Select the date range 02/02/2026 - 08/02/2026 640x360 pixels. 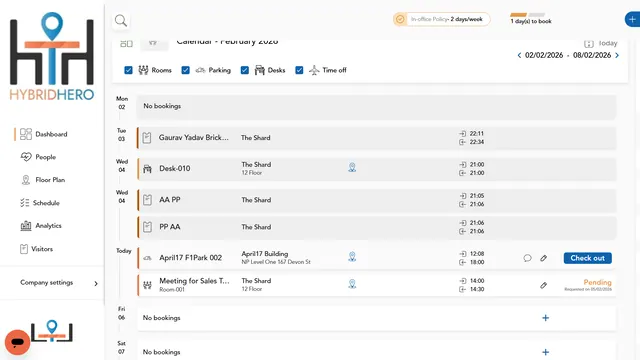pos(568,55)
